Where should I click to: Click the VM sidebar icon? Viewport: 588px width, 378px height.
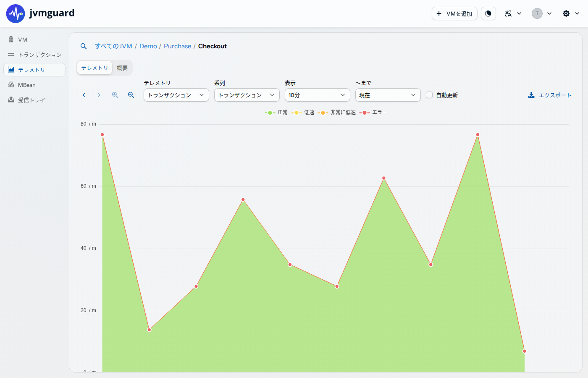pyautogui.click(x=11, y=39)
